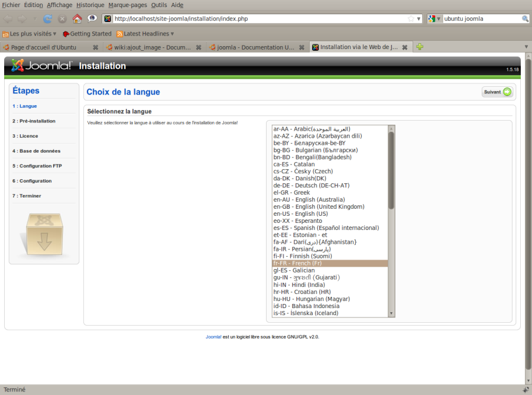Screen dimensions: 532x395
Task: Click the Suivant button
Action: [x=497, y=92]
